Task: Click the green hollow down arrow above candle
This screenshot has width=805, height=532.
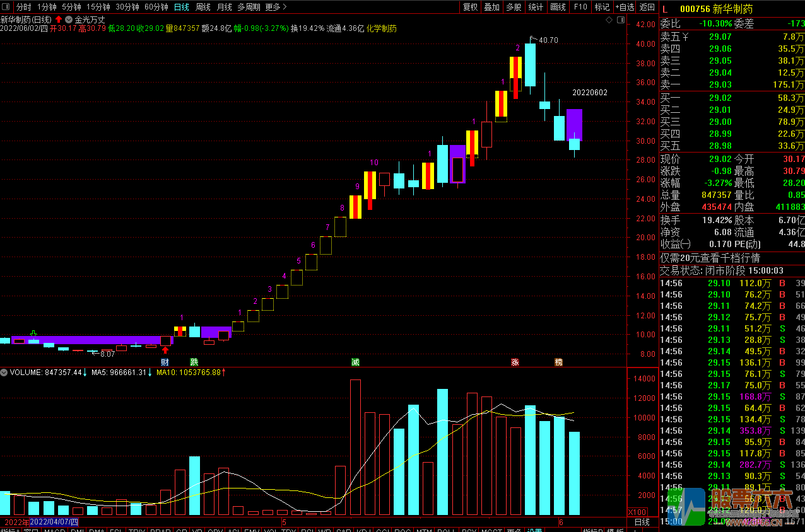Action: [x=33, y=333]
